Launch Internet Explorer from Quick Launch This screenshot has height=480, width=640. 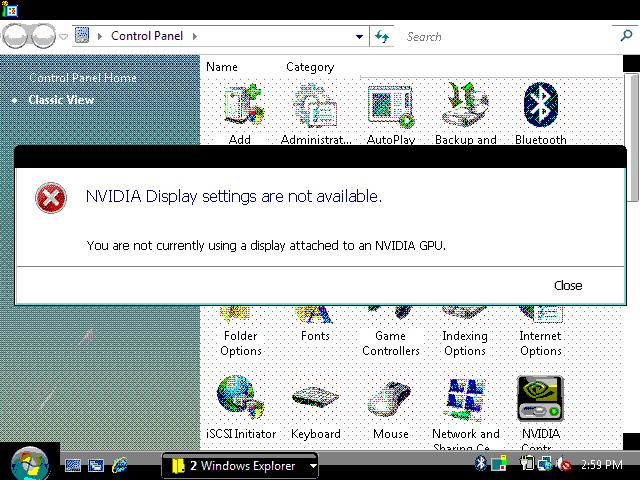pos(119,465)
